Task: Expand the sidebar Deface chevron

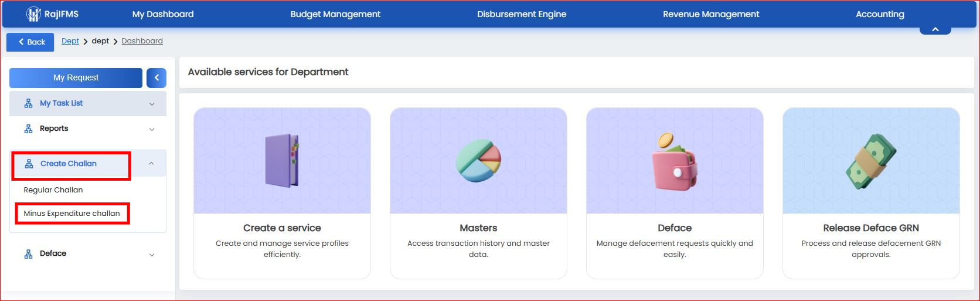Action: coord(152,255)
